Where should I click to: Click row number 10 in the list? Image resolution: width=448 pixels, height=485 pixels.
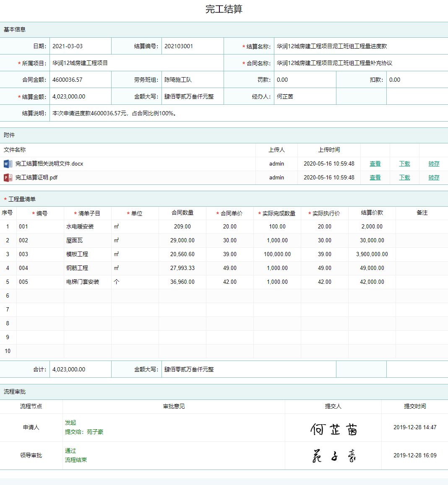click(x=8, y=351)
